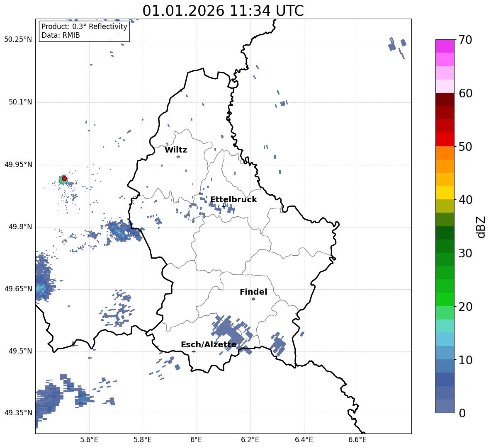The image size is (491, 448).
Task: Click the Esch/Alzette station cross marker
Action: pos(194,351)
